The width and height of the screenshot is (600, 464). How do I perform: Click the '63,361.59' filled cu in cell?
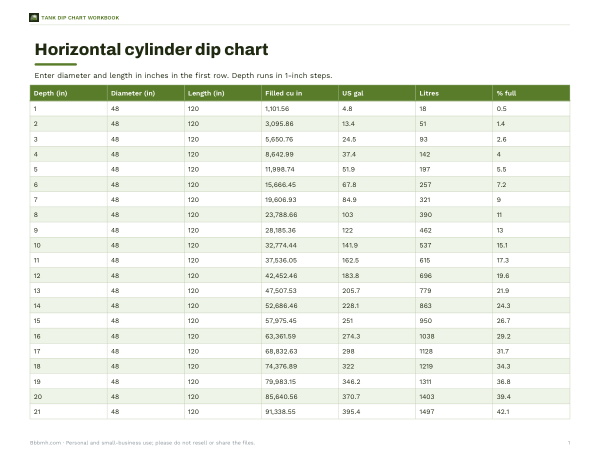(300, 336)
